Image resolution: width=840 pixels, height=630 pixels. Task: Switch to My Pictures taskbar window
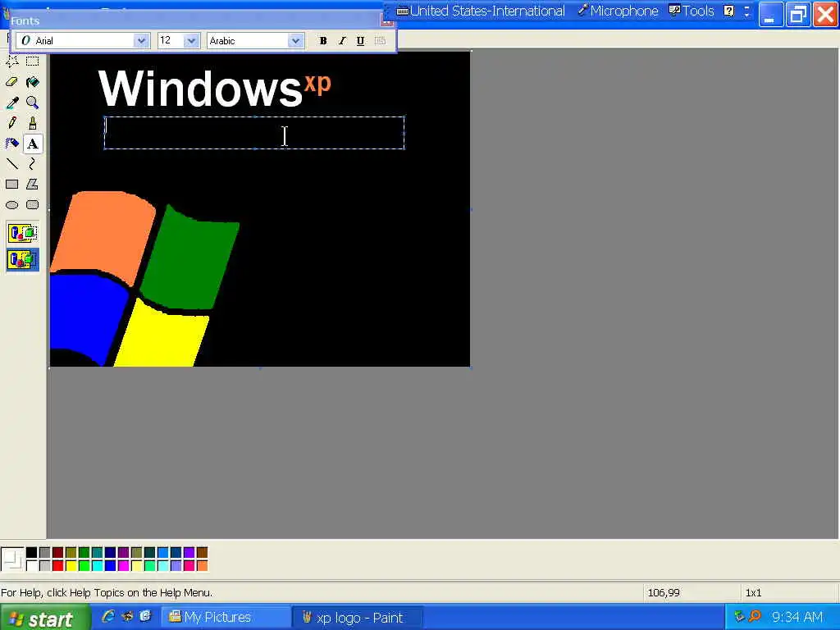(x=226, y=618)
